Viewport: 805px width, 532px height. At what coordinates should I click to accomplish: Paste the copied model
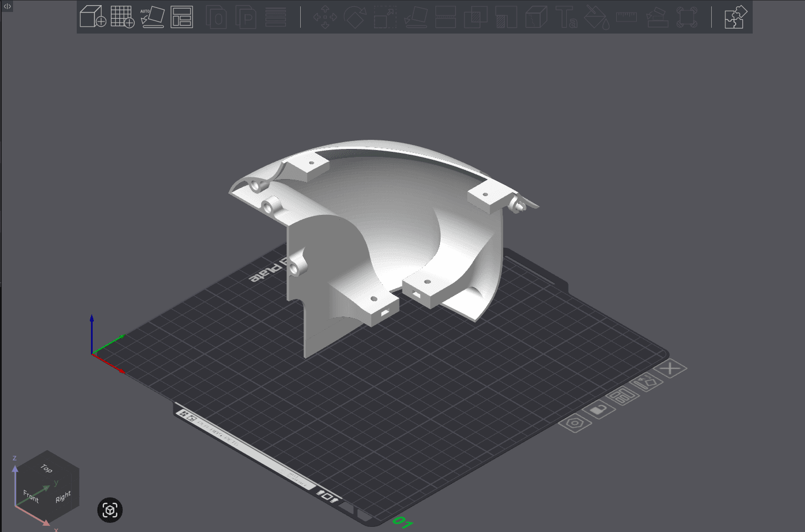245,17
